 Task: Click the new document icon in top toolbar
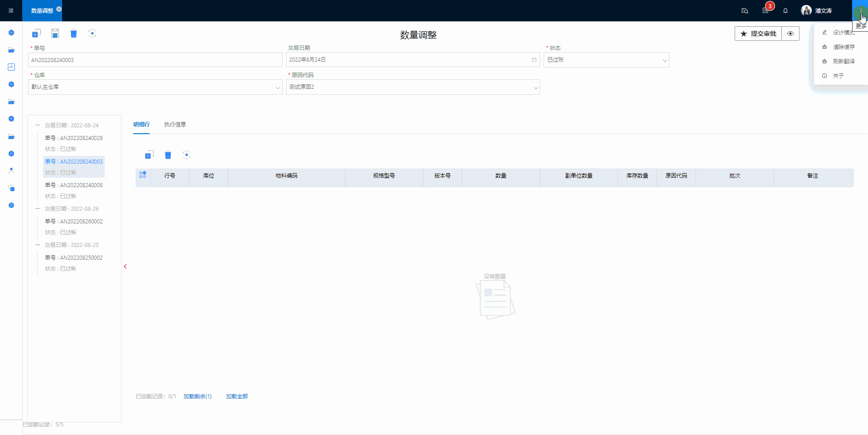[36, 34]
